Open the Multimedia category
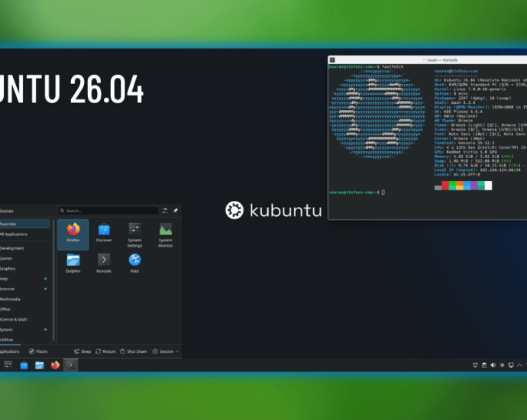The height and width of the screenshot is (420, 527). (x=24, y=299)
